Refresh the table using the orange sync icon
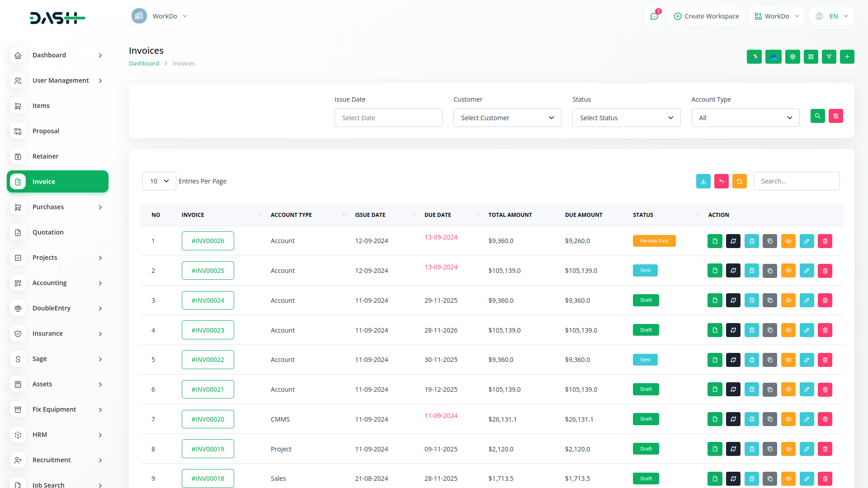This screenshot has height=488, width=868. pyautogui.click(x=740, y=181)
